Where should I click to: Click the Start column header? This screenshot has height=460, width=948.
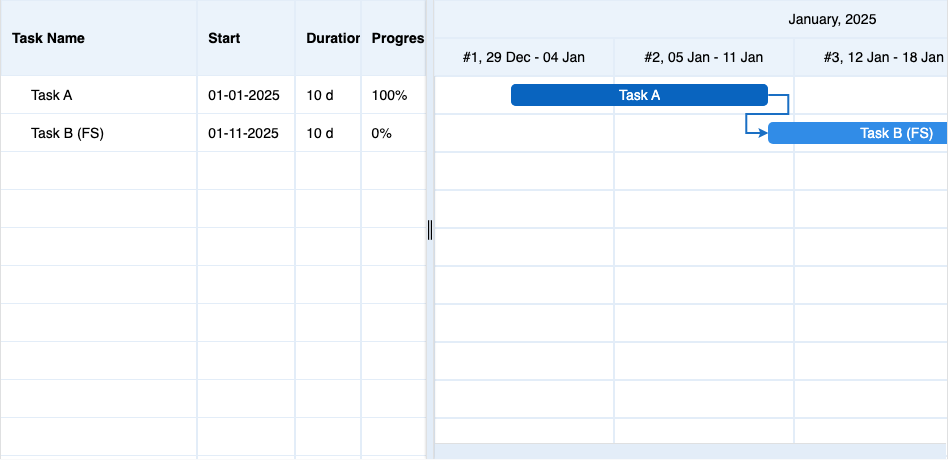pyautogui.click(x=224, y=38)
